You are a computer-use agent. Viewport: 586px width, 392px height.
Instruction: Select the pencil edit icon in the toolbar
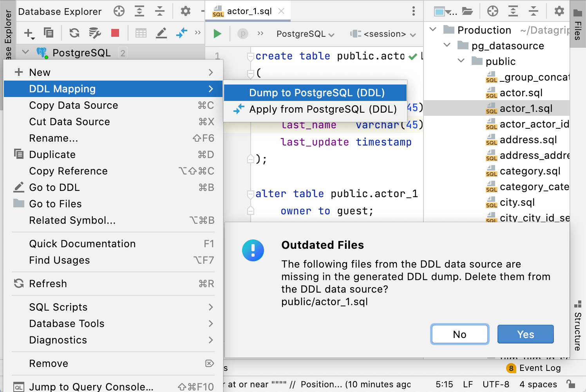tap(161, 33)
